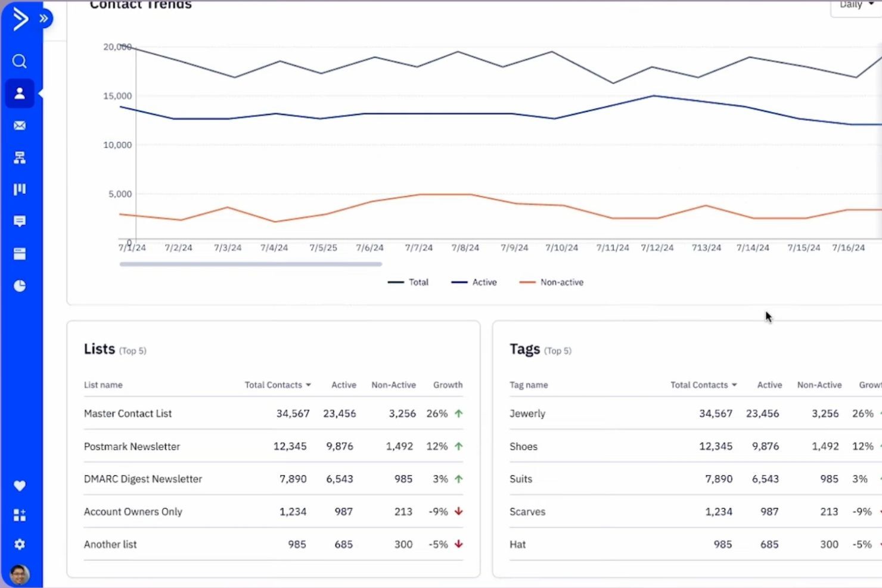Open the Total Contacts sort in Tags table
882x588 pixels.
(735, 385)
